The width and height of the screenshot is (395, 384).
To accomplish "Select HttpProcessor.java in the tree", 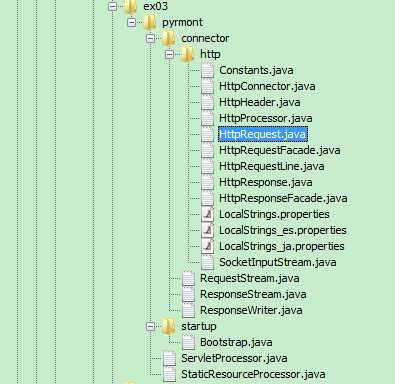I will [266, 119].
